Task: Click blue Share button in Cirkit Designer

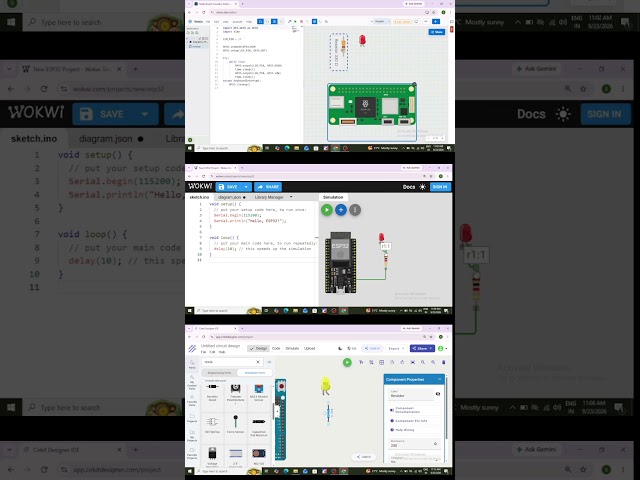Action: (422, 349)
